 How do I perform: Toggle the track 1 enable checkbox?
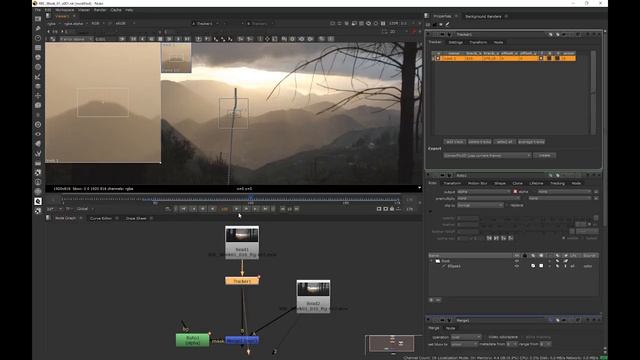point(438,58)
